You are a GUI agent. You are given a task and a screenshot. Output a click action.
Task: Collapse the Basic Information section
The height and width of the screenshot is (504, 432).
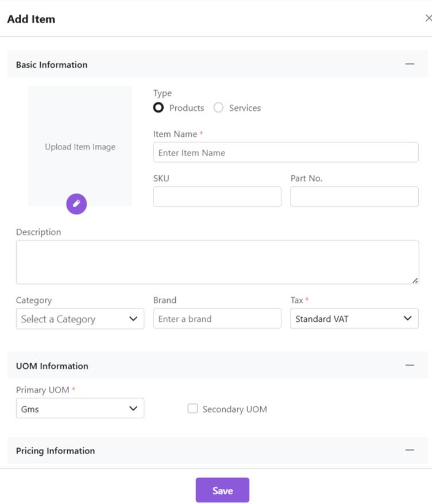point(410,64)
